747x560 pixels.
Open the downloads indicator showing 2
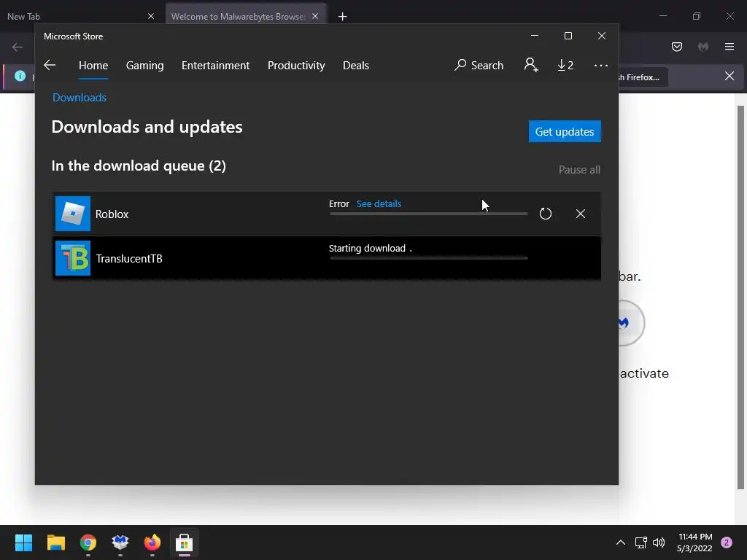pyautogui.click(x=565, y=65)
